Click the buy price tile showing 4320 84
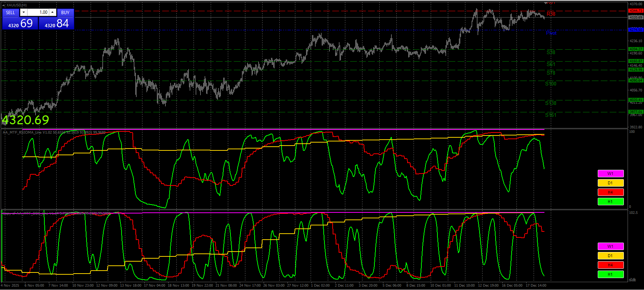The width and height of the screenshot is (644, 290). click(57, 24)
